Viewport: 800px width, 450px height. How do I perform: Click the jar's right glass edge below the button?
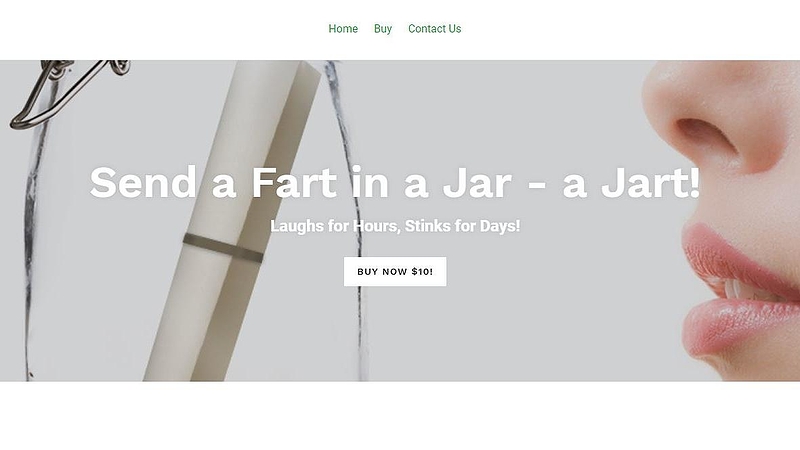361,332
